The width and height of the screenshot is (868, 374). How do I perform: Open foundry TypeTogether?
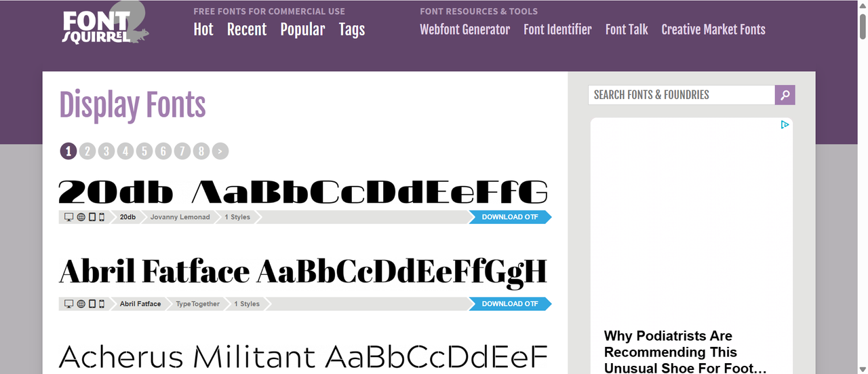tap(198, 304)
